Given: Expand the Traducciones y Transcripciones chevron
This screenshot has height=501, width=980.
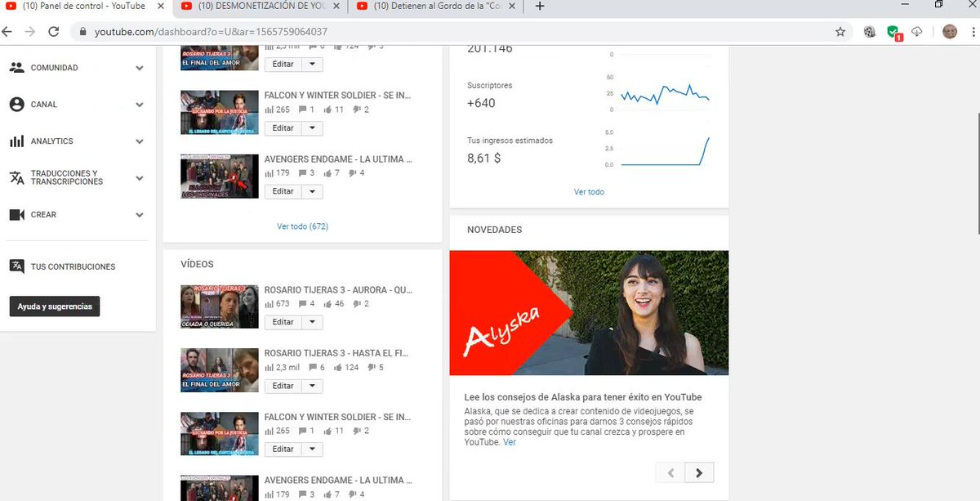Looking at the screenshot, I should point(140,177).
